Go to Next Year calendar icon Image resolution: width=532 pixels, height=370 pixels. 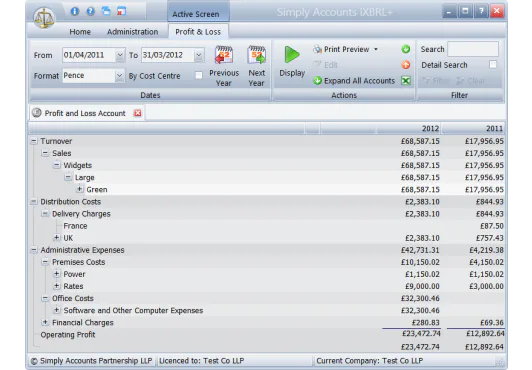point(256,55)
